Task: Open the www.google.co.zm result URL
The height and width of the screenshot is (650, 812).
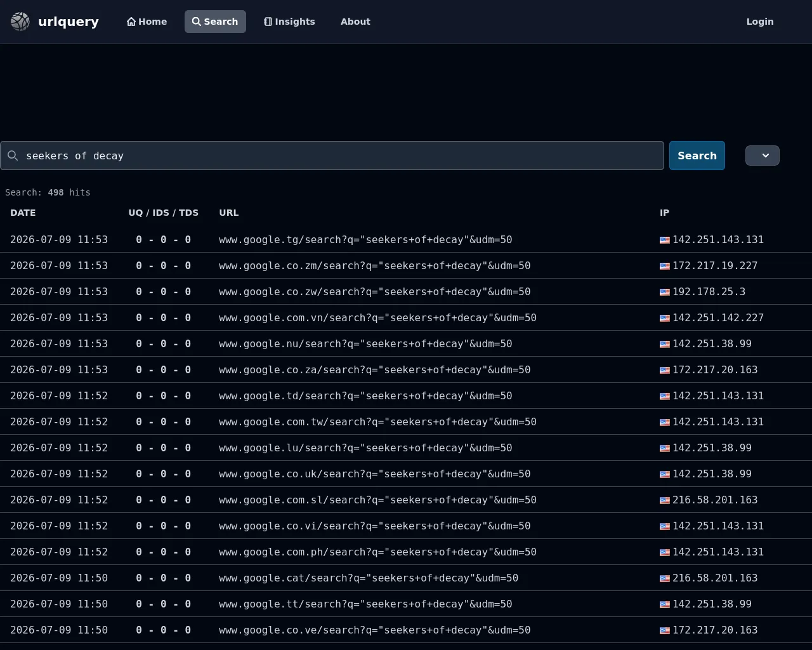Action: 375,266
